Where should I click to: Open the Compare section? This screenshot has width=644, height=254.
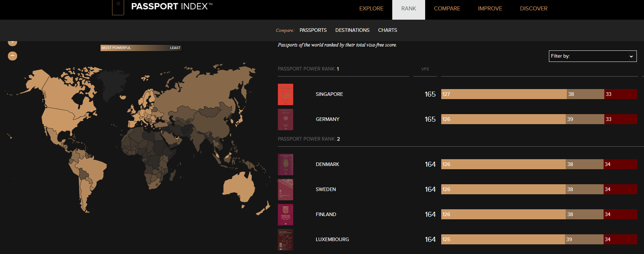click(x=447, y=9)
